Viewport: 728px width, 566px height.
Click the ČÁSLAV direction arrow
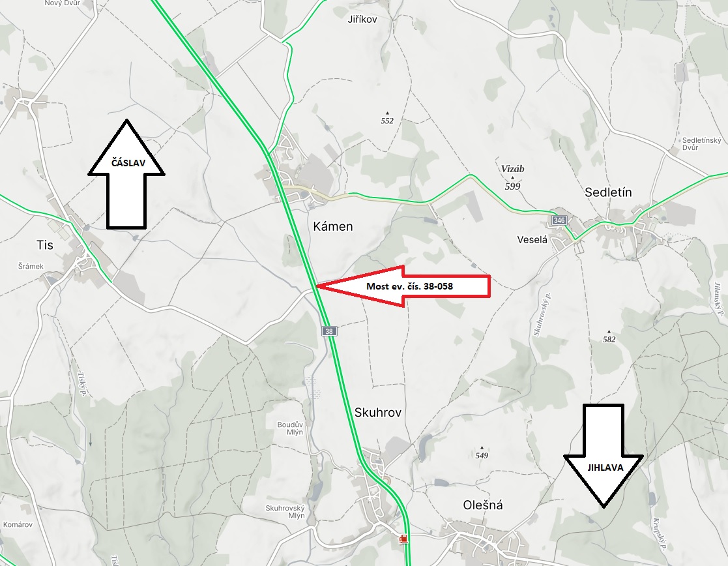(126, 174)
